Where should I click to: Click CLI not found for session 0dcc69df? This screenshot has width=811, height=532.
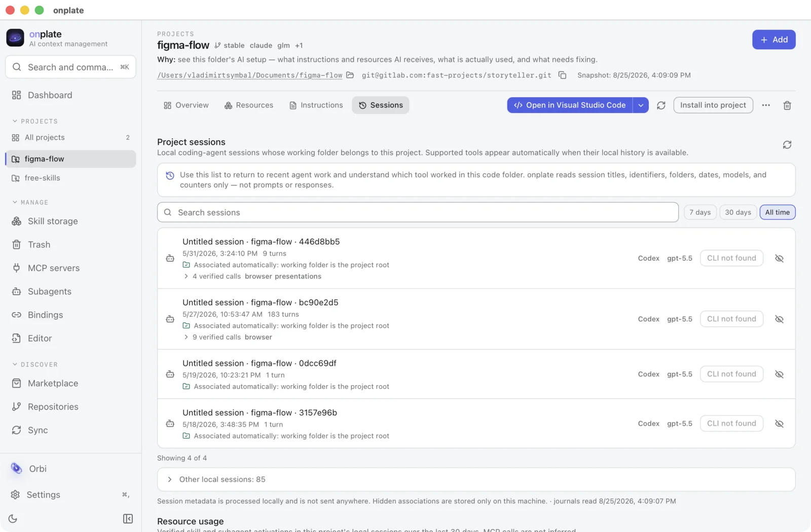click(x=731, y=374)
